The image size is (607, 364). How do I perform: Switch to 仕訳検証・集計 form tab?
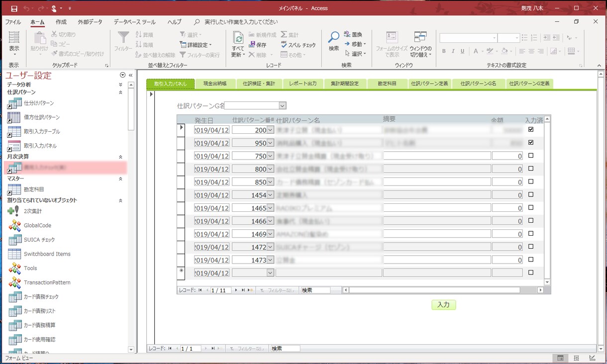(x=259, y=84)
